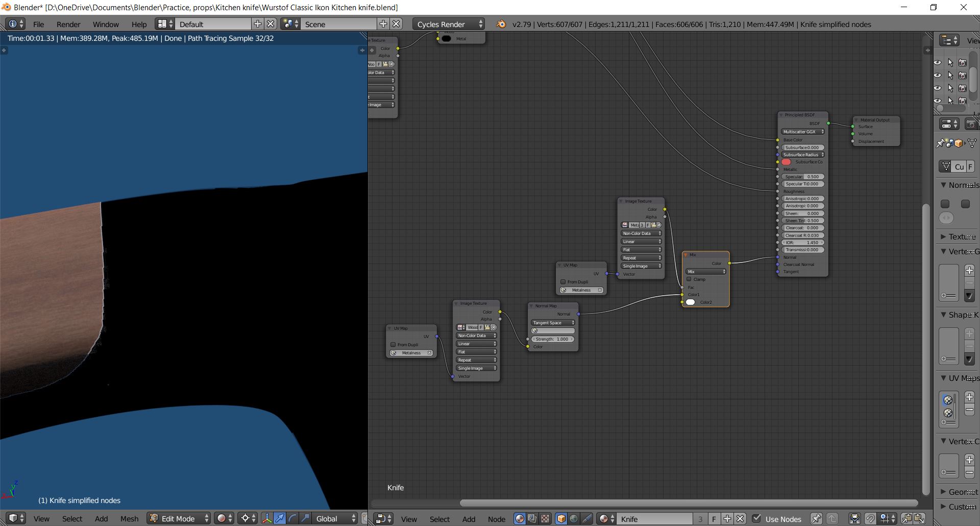
Task: Open the info editor type selector
Action: 15,24
